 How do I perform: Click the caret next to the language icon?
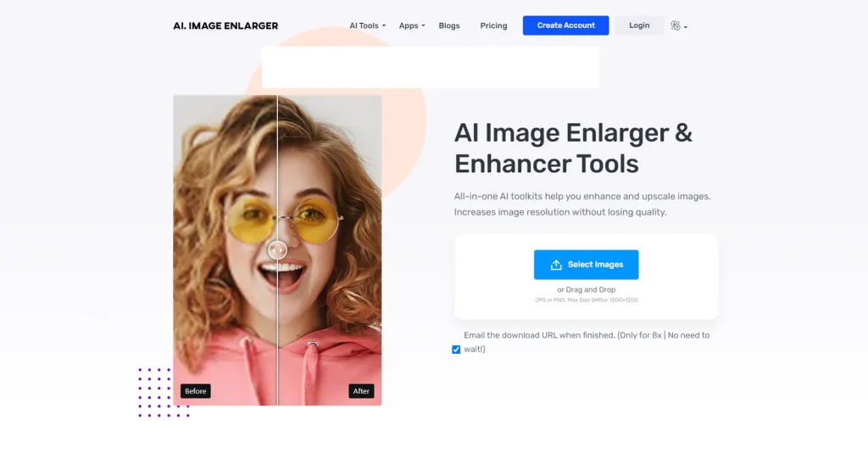(685, 27)
